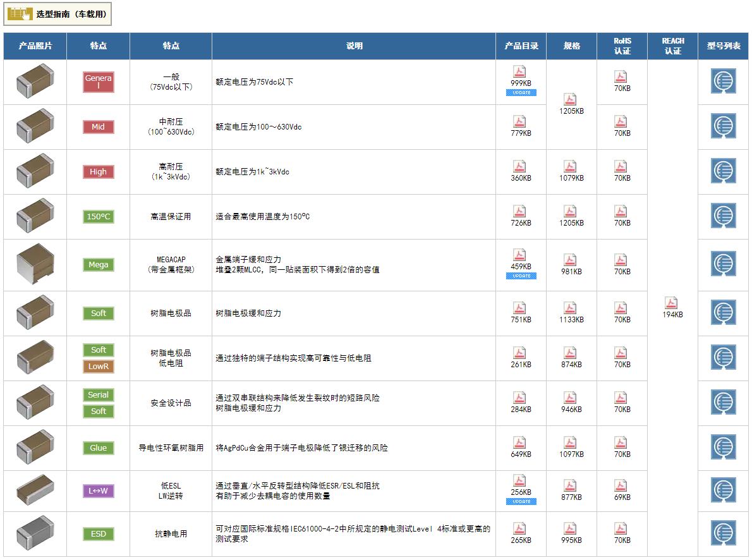Open the 1079KB high voltage spec PDF
This screenshot has width=752, height=560.
point(570,167)
